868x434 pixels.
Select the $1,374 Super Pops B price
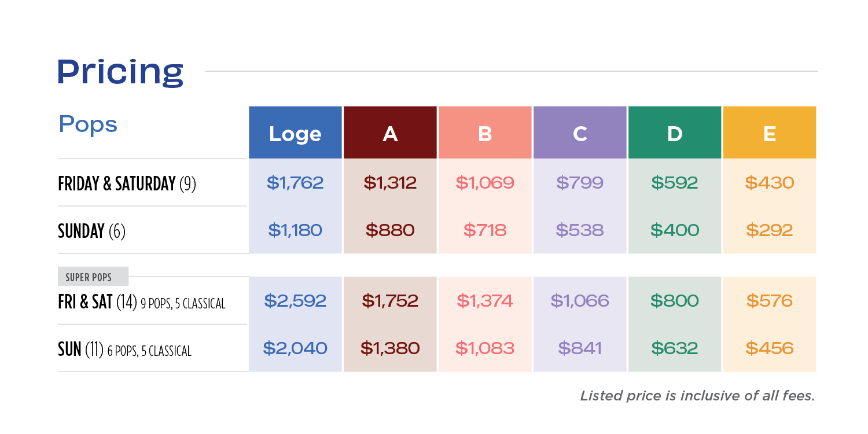485,301
